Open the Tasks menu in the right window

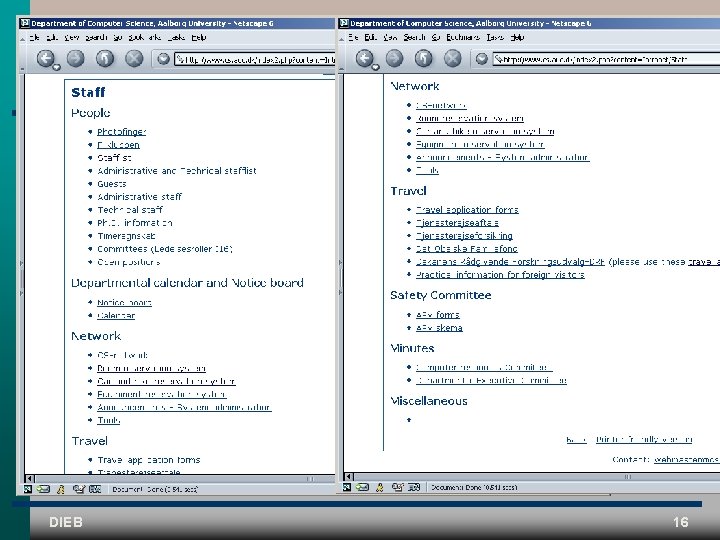pos(495,37)
